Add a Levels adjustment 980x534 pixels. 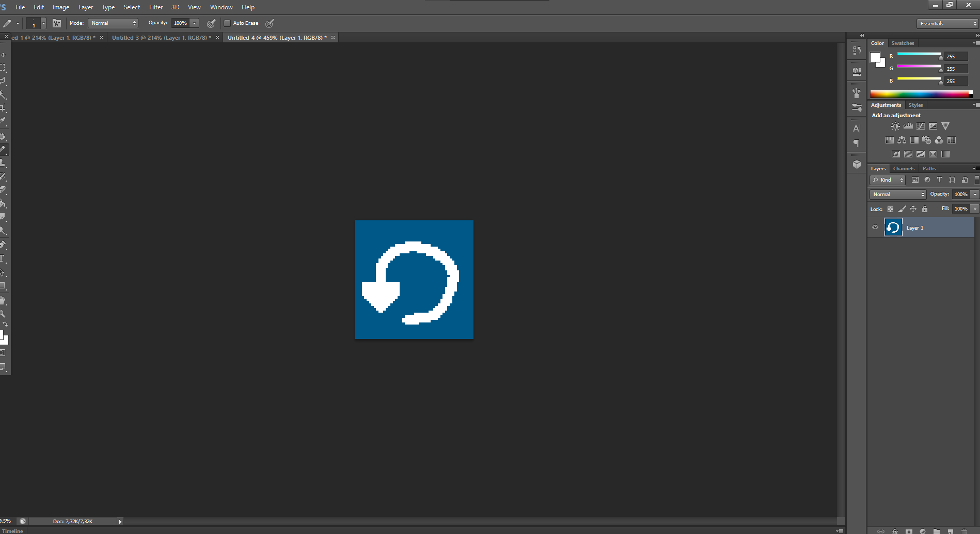tap(908, 126)
